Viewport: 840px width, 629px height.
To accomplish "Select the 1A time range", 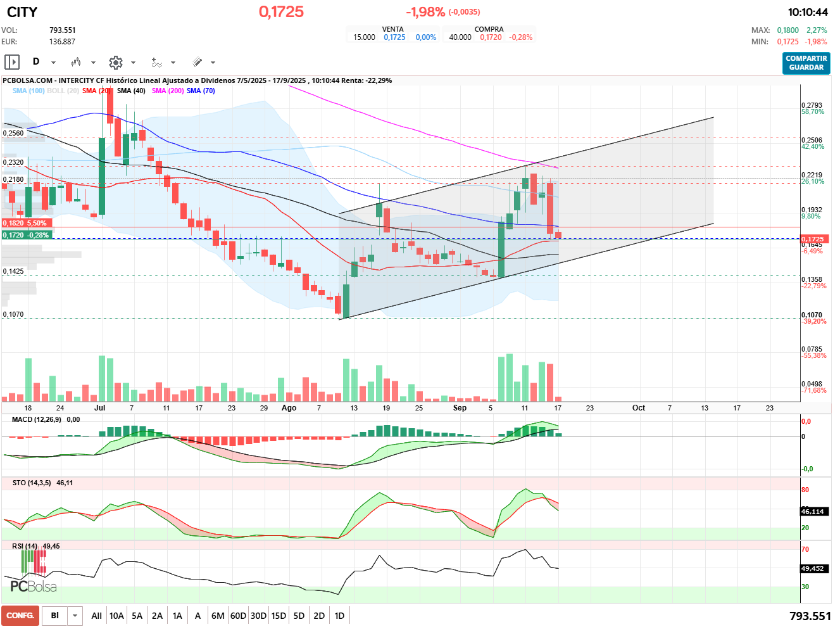I will 177,616.
